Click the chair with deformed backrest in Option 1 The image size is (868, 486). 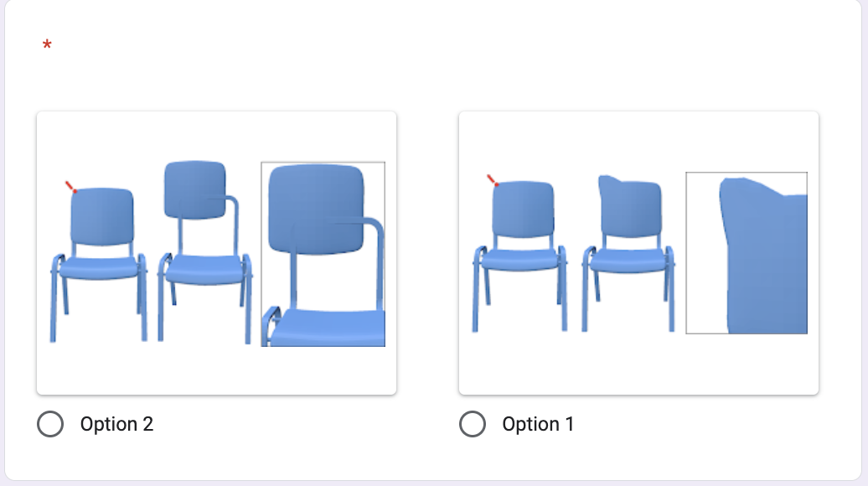[630, 251]
